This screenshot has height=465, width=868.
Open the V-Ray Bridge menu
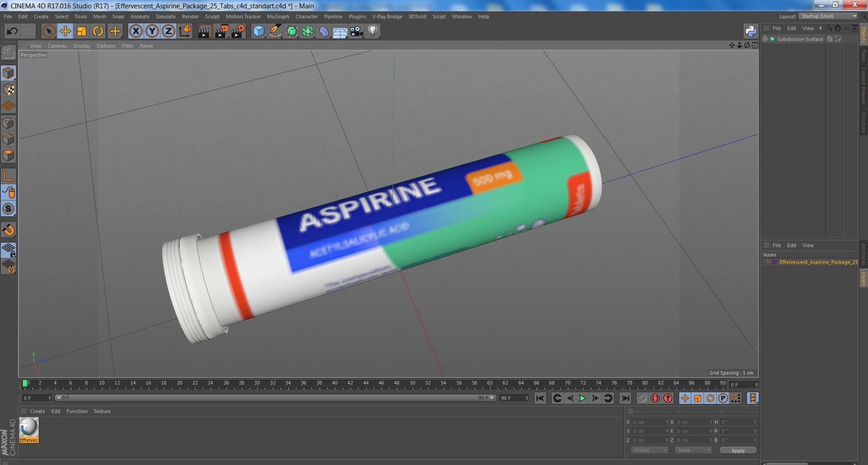tap(387, 17)
